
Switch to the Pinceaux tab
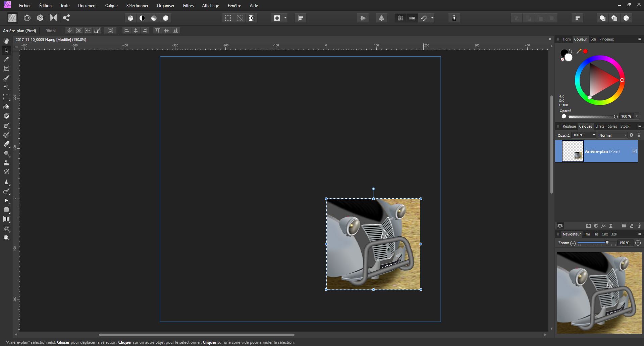point(606,39)
